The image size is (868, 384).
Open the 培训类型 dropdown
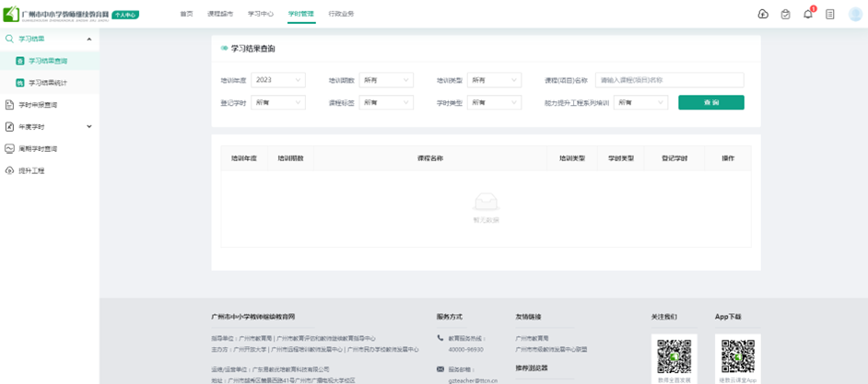pyautogui.click(x=494, y=80)
